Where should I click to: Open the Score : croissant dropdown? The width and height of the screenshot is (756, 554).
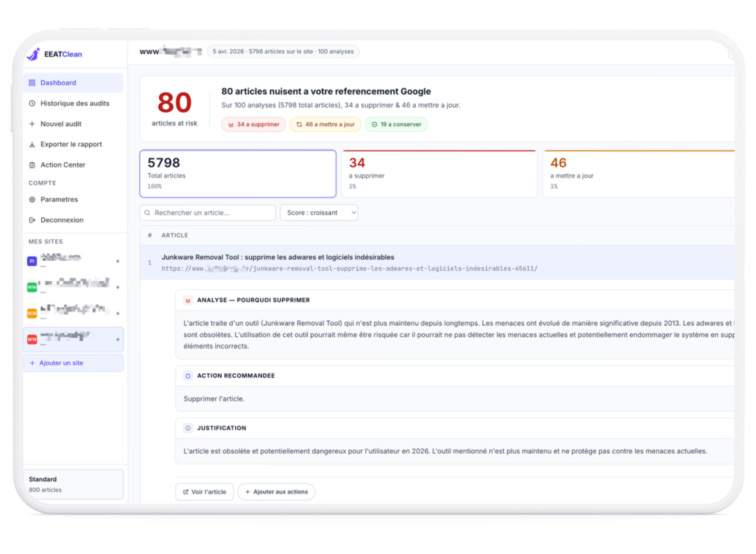319,212
